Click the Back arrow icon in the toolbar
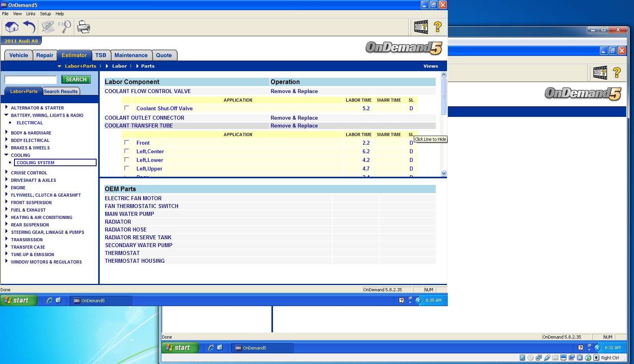 click(x=29, y=27)
